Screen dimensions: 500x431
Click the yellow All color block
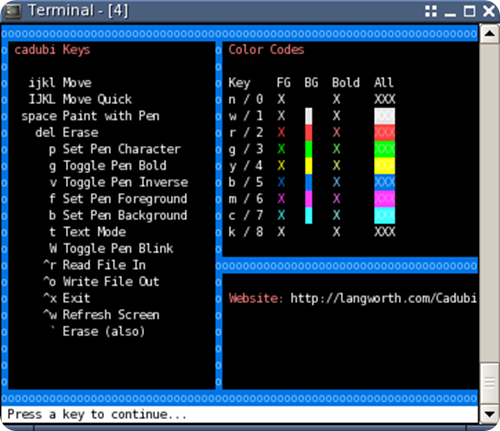pos(384,166)
